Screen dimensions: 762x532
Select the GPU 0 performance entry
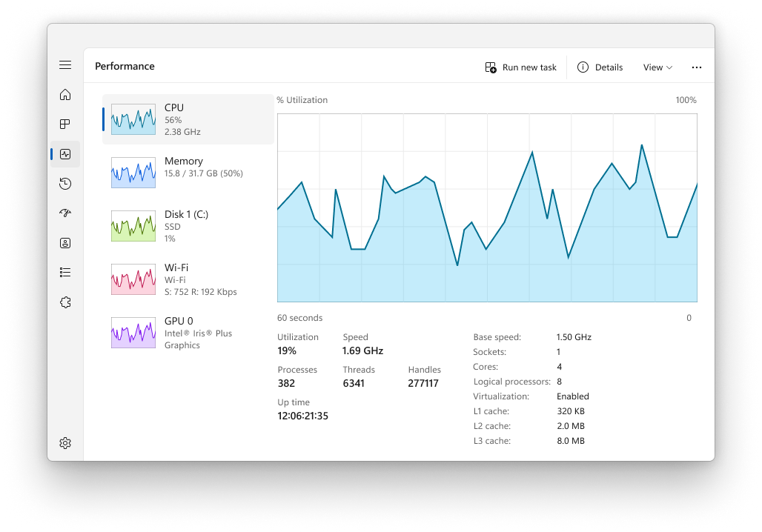point(184,333)
